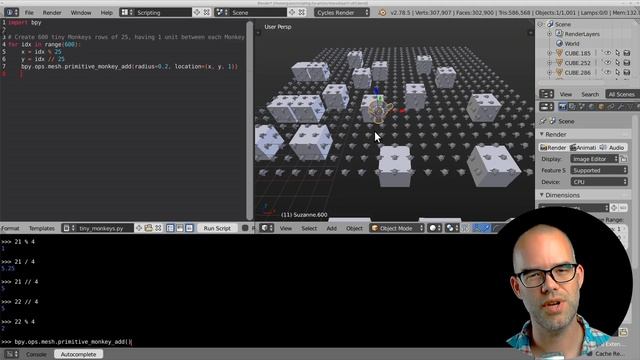Toggle line numbers in text editor

[170, 228]
